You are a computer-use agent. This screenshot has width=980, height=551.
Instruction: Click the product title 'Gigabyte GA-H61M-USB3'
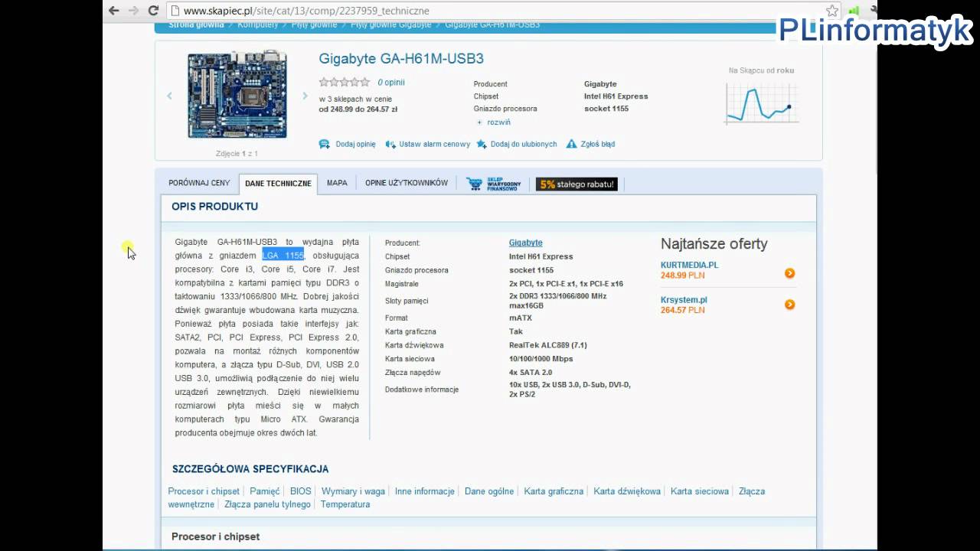(x=401, y=58)
